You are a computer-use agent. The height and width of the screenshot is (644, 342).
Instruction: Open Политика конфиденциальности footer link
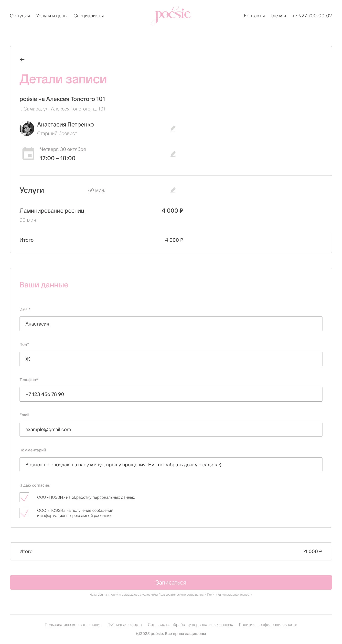click(268, 624)
